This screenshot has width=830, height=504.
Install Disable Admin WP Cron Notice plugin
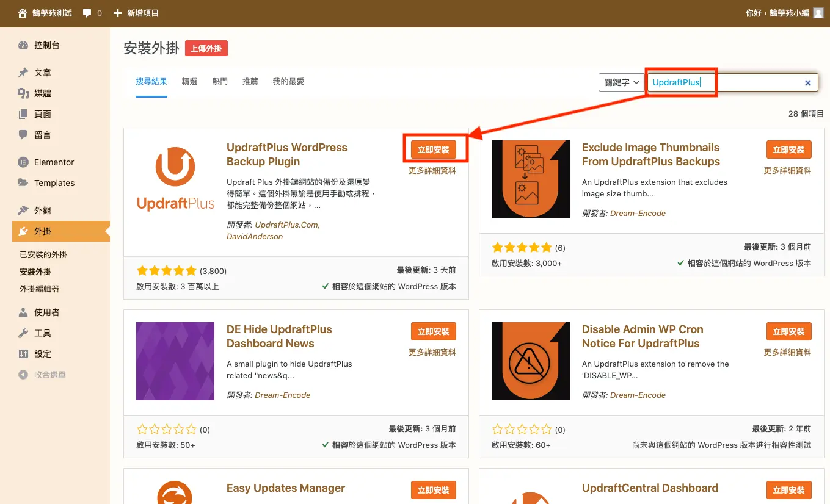(x=789, y=331)
